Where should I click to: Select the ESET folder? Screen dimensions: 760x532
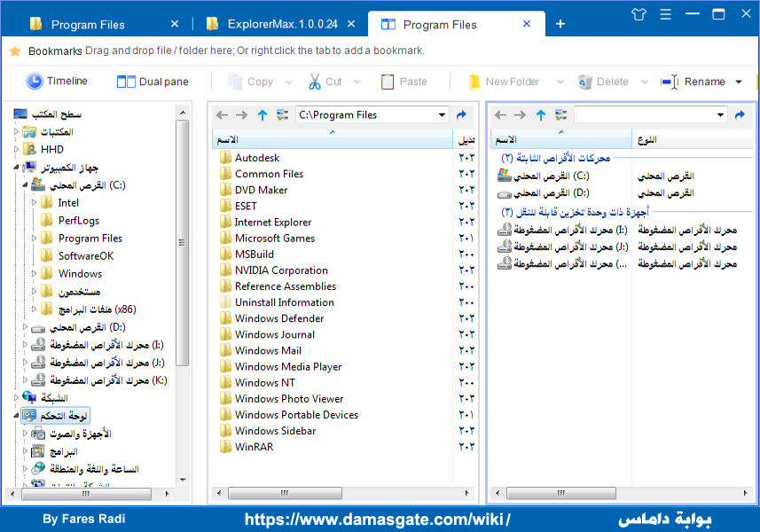pos(238,206)
